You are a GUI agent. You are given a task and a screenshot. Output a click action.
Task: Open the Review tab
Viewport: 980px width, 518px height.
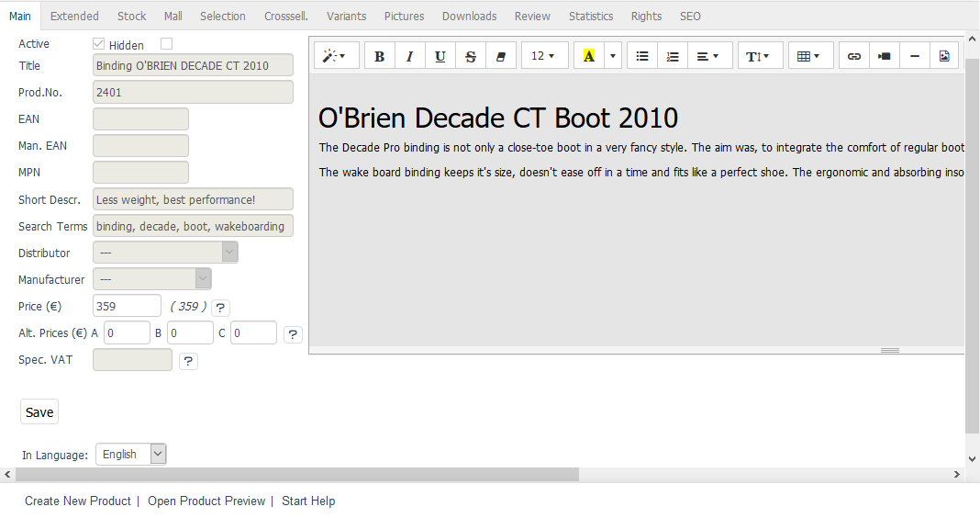tap(532, 17)
